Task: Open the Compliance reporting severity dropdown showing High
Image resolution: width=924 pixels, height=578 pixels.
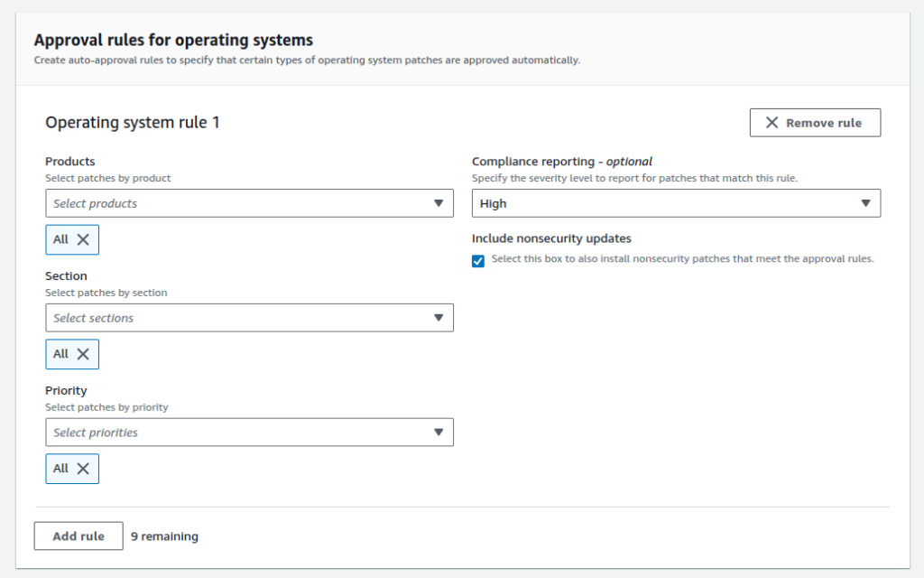Action: tap(676, 203)
